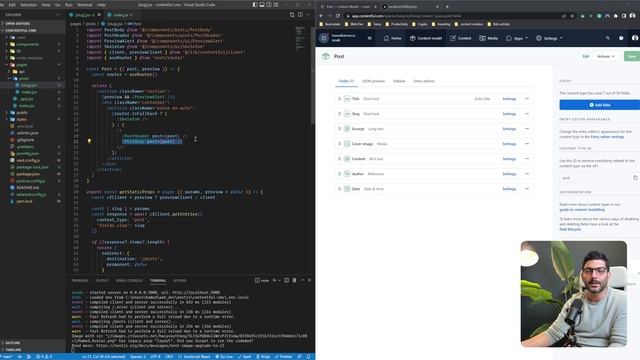The image size is (640, 360).
Task: Click the Edit button beside Actions
Action: 585,56
